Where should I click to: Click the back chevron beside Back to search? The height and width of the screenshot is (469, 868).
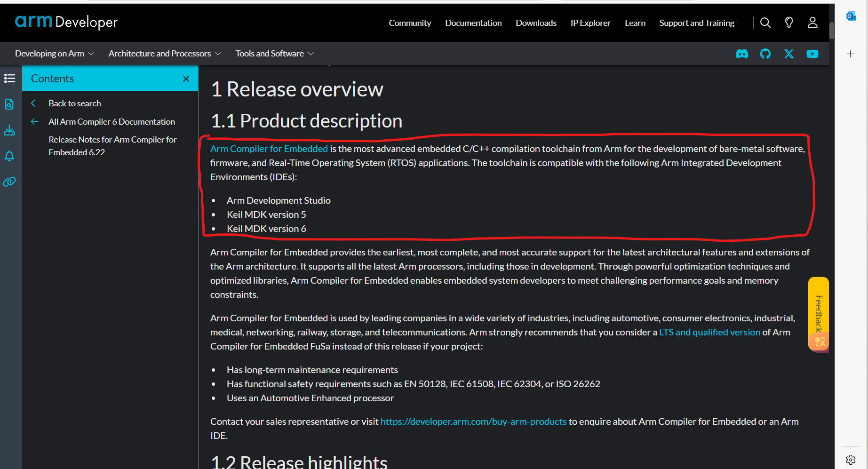[x=33, y=103]
